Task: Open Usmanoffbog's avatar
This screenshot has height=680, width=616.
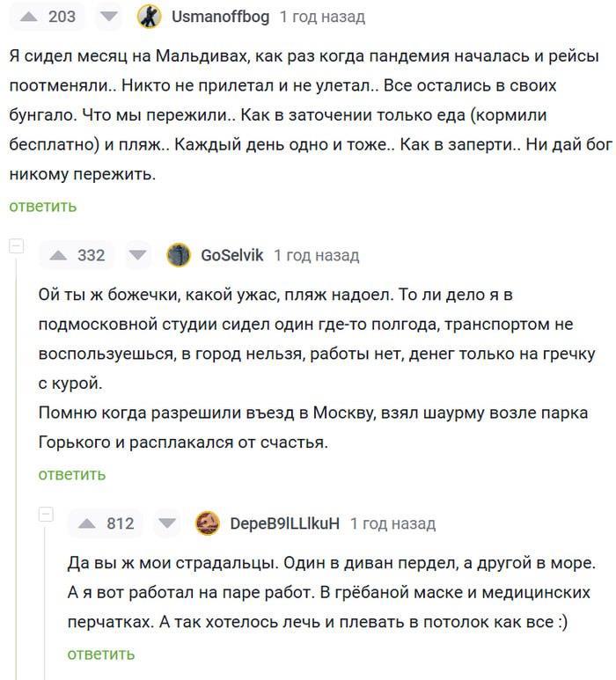Action: coord(150,17)
